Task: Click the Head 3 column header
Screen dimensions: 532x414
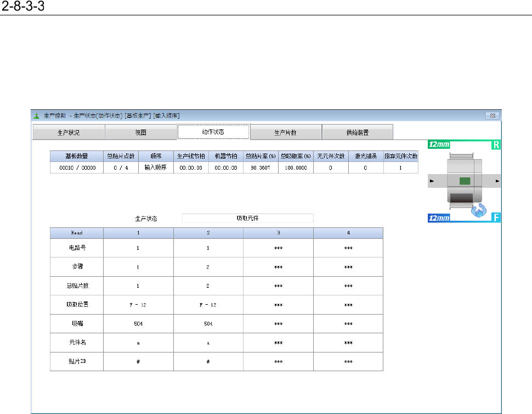Action: point(278,233)
